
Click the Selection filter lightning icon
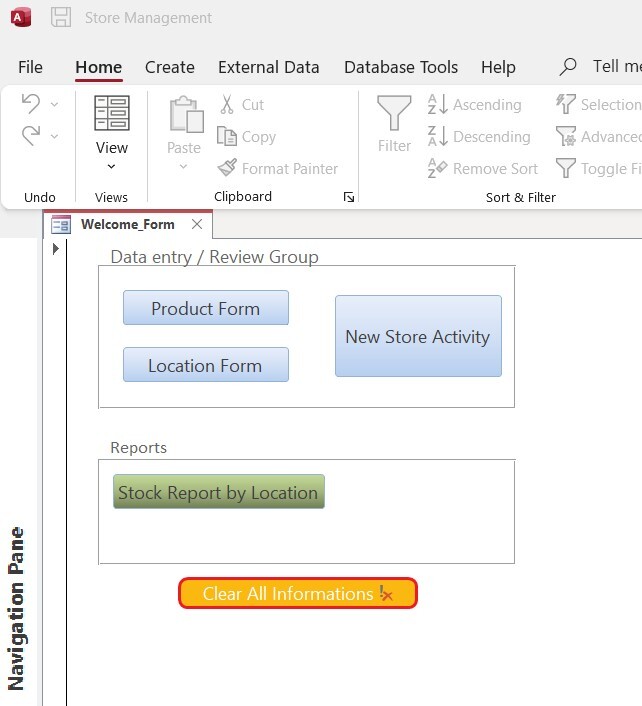(x=565, y=104)
